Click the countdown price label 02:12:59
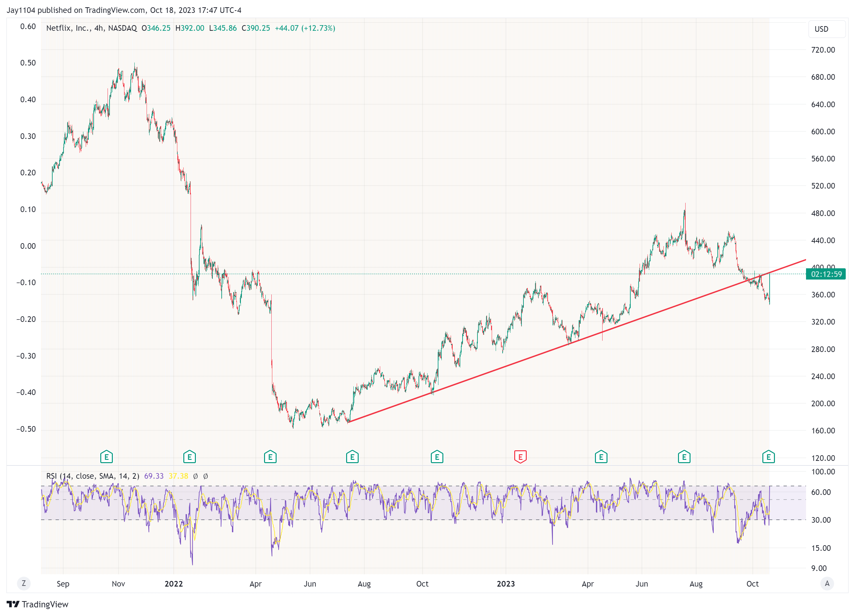Viewport: 855px width, 616px height. tap(826, 274)
